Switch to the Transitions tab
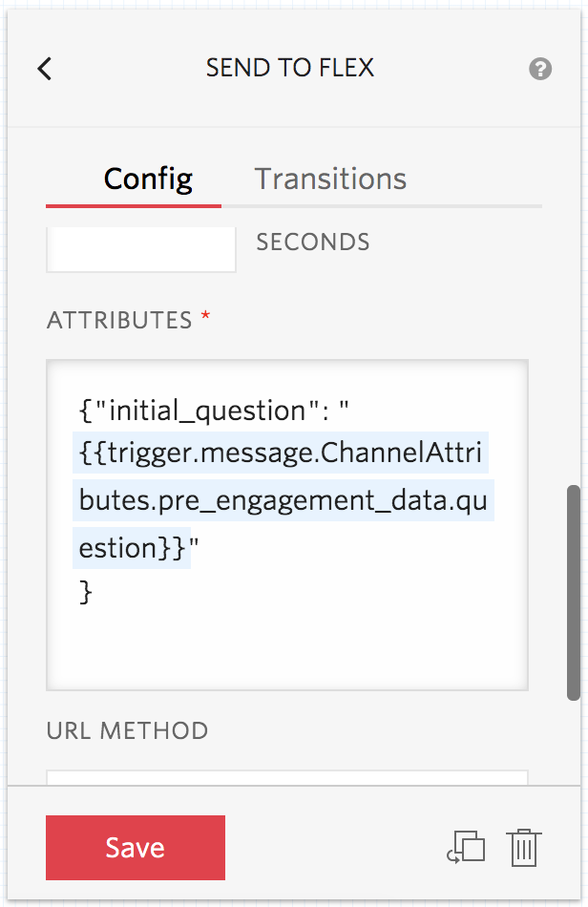588x907 pixels. [x=329, y=179]
